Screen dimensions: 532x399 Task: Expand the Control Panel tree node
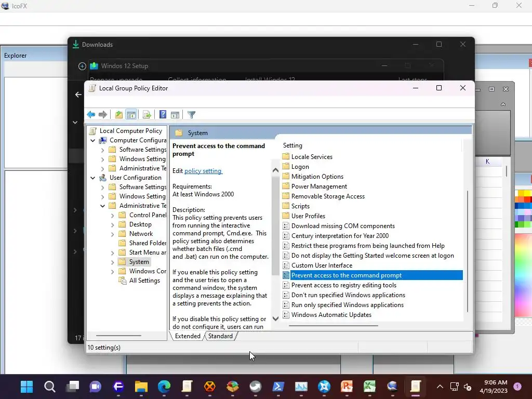[112, 215]
